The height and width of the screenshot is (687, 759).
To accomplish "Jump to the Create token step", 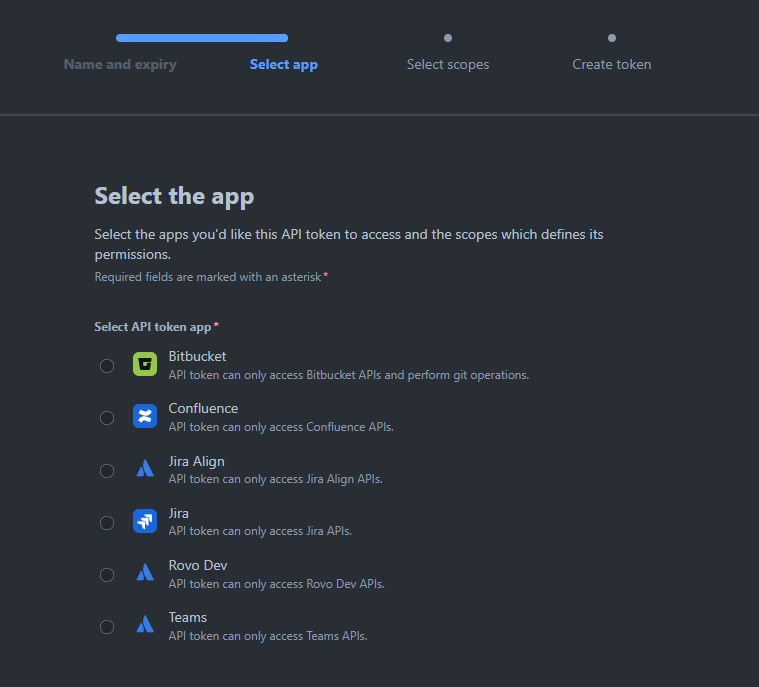I will 612,64.
